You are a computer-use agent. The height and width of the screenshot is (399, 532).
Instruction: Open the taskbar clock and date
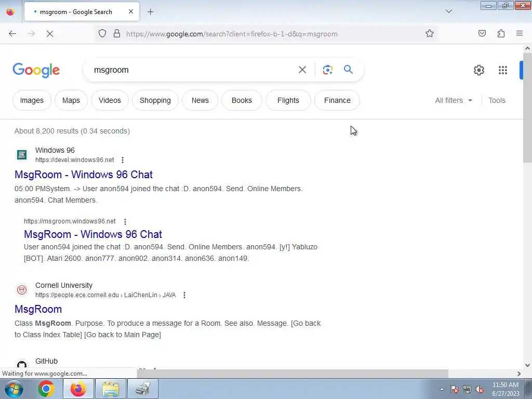click(505, 389)
